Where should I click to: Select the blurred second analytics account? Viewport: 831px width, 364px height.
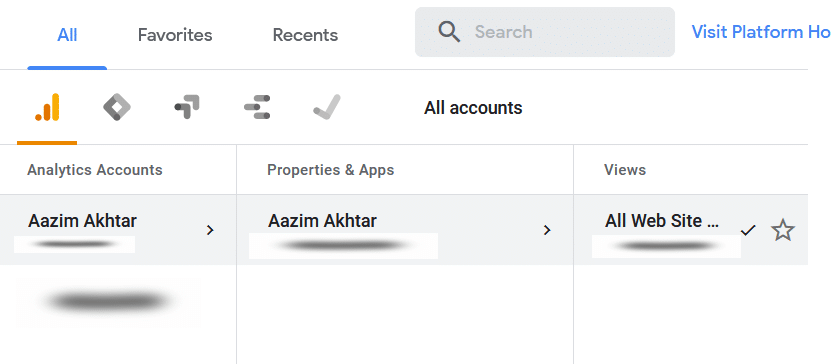(109, 301)
